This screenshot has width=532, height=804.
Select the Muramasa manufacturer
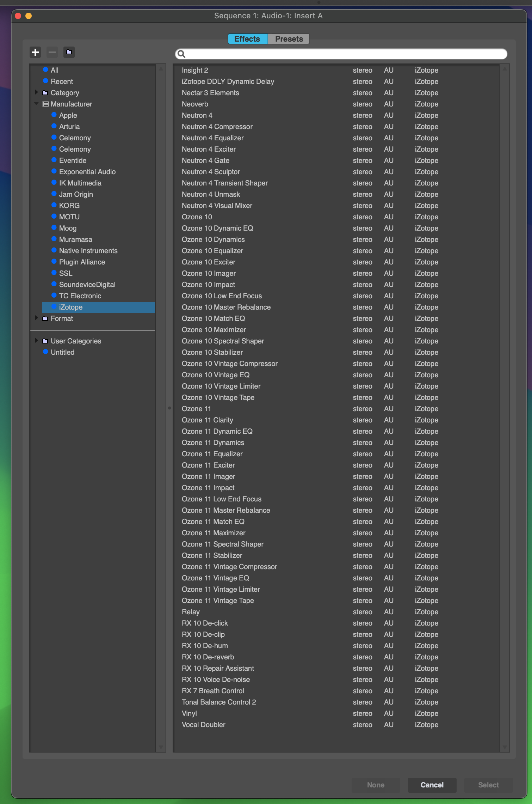(x=76, y=239)
